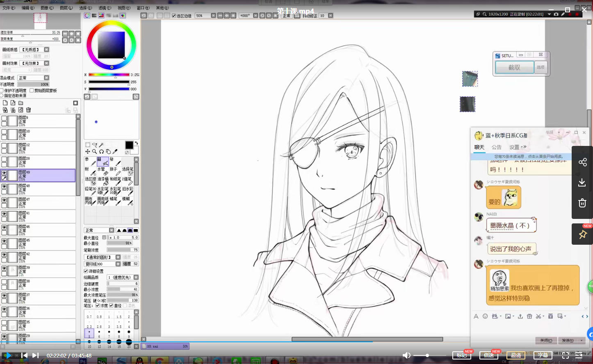Click the black foreground color swatch
The width and height of the screenshot is (593, 364).
(x=129, y=145)
